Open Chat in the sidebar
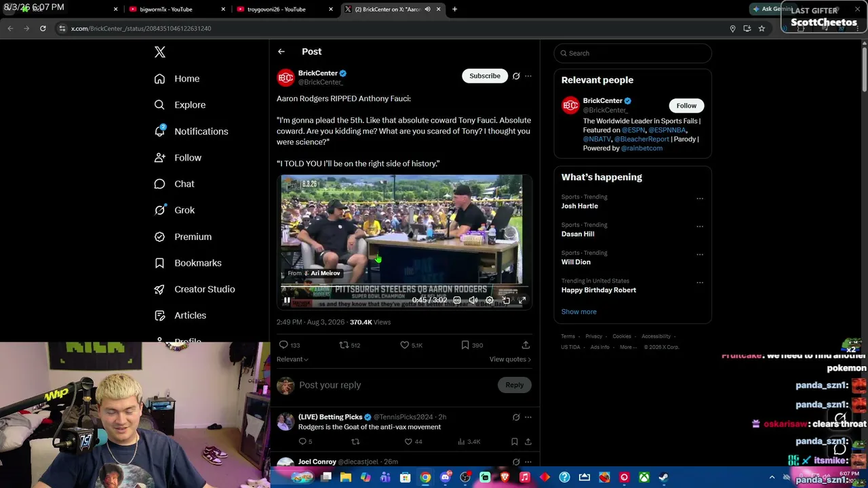Screen dimensions: 868x488 click(174, 184)
